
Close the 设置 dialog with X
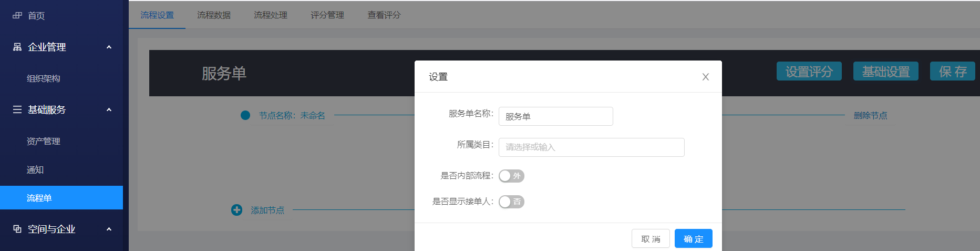click(x=705, y=77)
